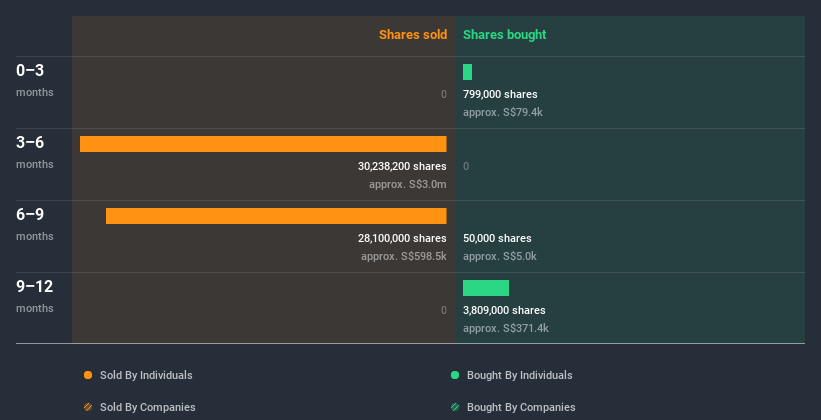Screen dimensions: 821x420
Task: Click the approx. S$3.0m value
Action: (x=408, y=184)
